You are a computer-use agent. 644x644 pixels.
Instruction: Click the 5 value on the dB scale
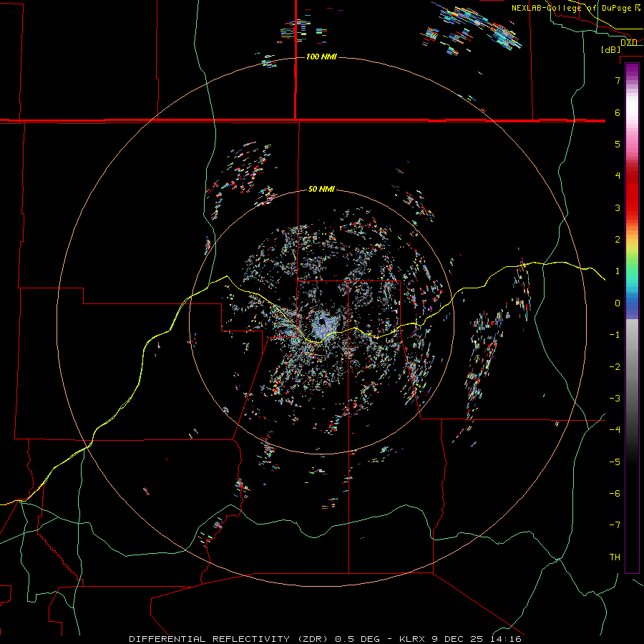tap(618, 144)
